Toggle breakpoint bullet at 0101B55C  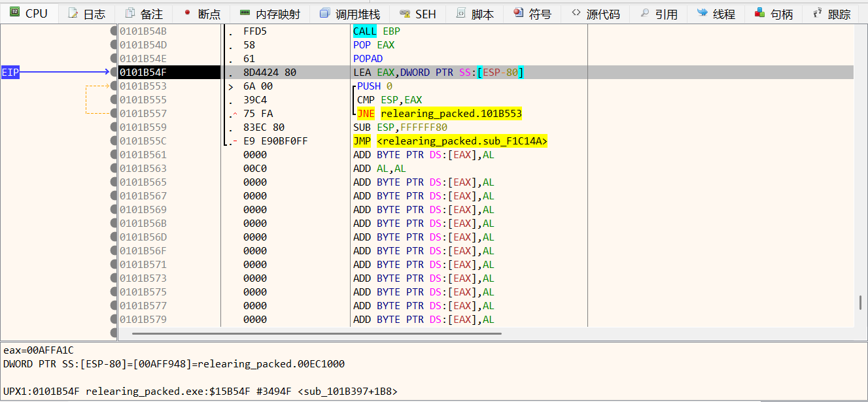[x=114, y=141]
